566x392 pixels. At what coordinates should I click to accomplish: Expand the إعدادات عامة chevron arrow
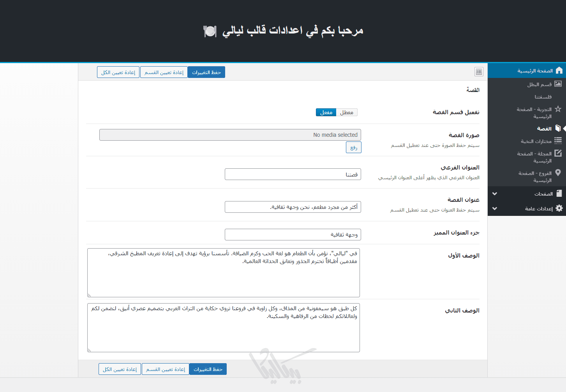495,208
